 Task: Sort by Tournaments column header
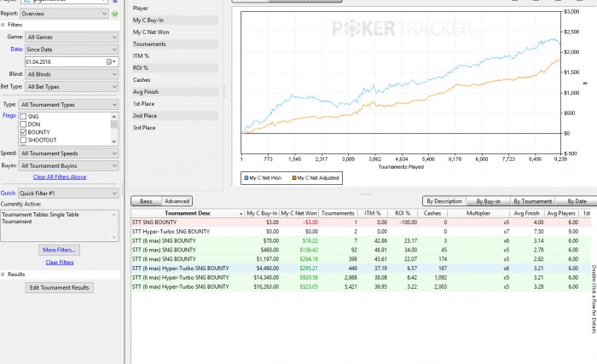pos(338,213)
